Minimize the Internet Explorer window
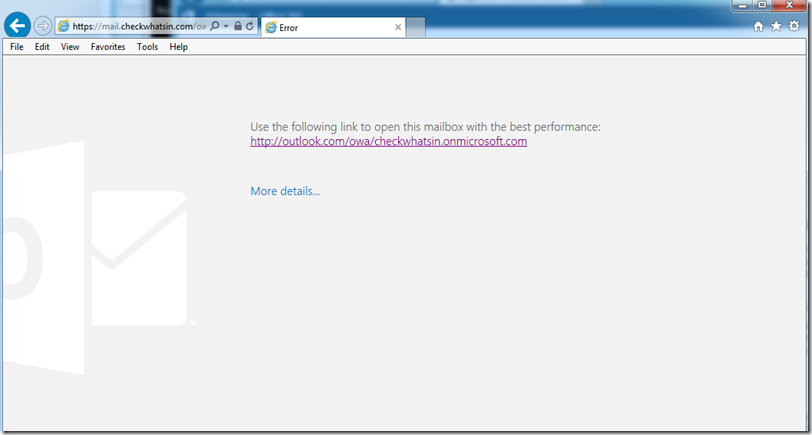Viewport: 812px width, 435px height. (742, 5)
